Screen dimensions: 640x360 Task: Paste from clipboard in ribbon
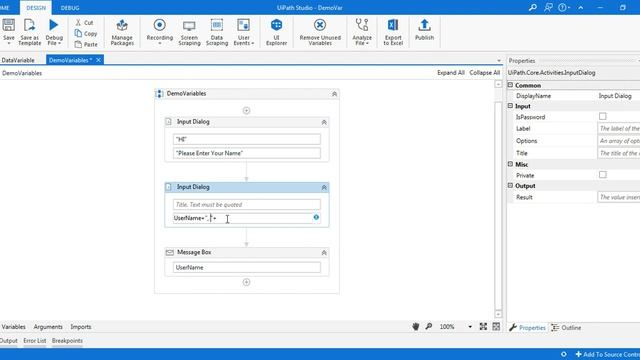point(86,44)
